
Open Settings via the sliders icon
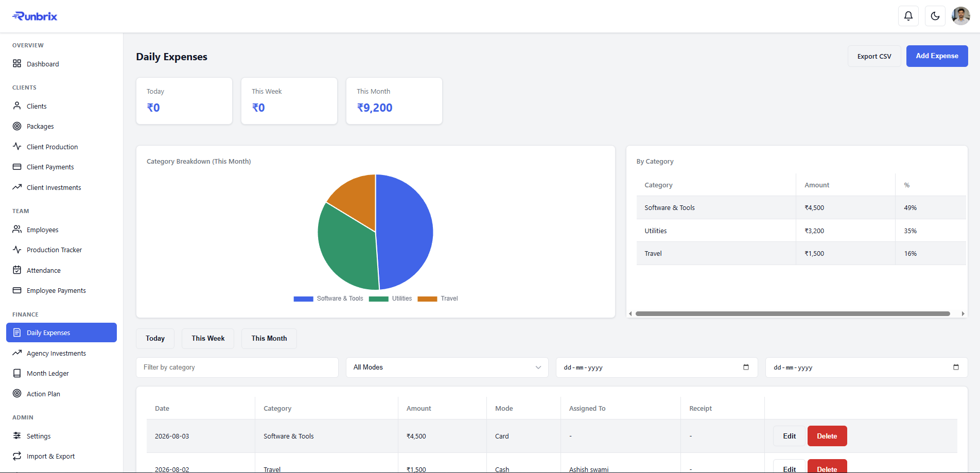pos(17,435)
